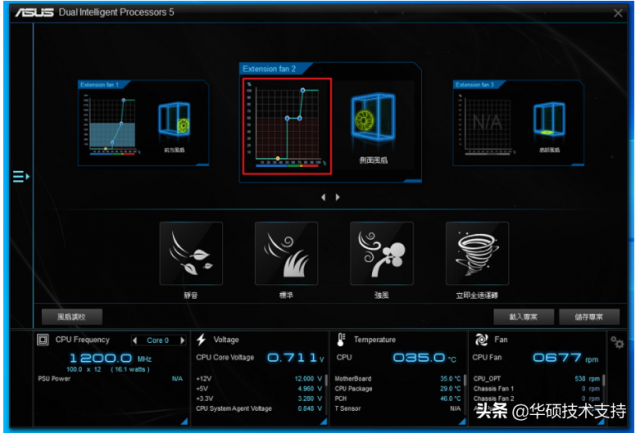Viewport: 640px width, 433px height.
Task: Click the Voltage lightning bolt icon
Action: [x=201, y=340]
